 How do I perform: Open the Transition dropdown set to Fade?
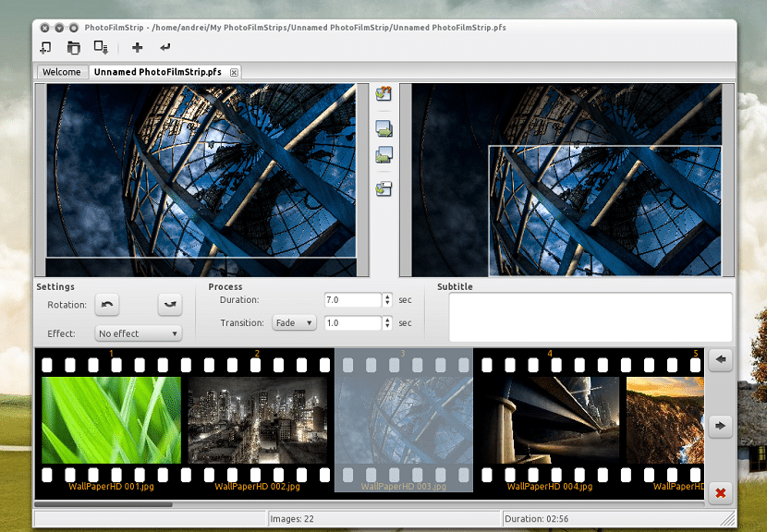point(294,323)
